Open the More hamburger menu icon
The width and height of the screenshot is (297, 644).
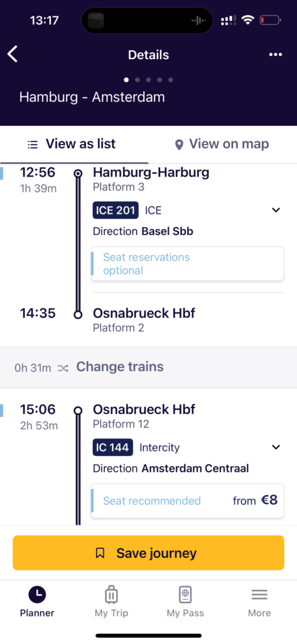pyautogui.click(x=259, y=594)
